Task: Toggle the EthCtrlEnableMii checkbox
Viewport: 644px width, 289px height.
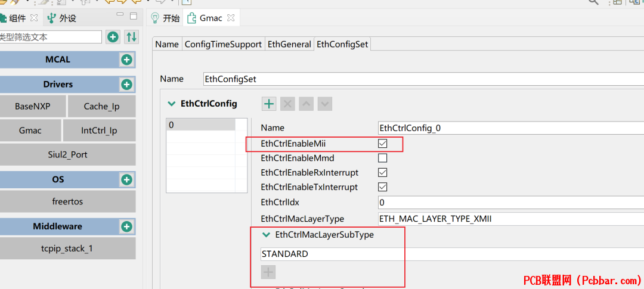Action: click(x=382, y=144)
